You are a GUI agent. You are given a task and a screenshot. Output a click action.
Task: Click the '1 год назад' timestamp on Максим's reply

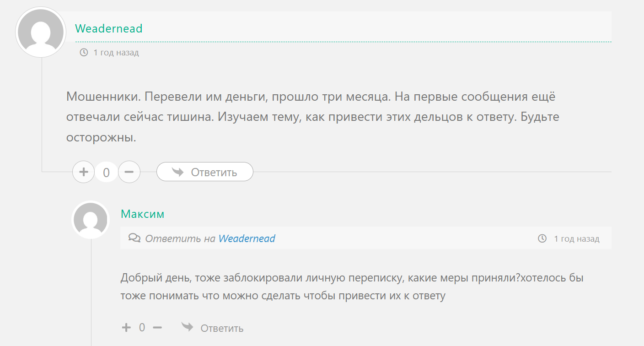point(576,239)
